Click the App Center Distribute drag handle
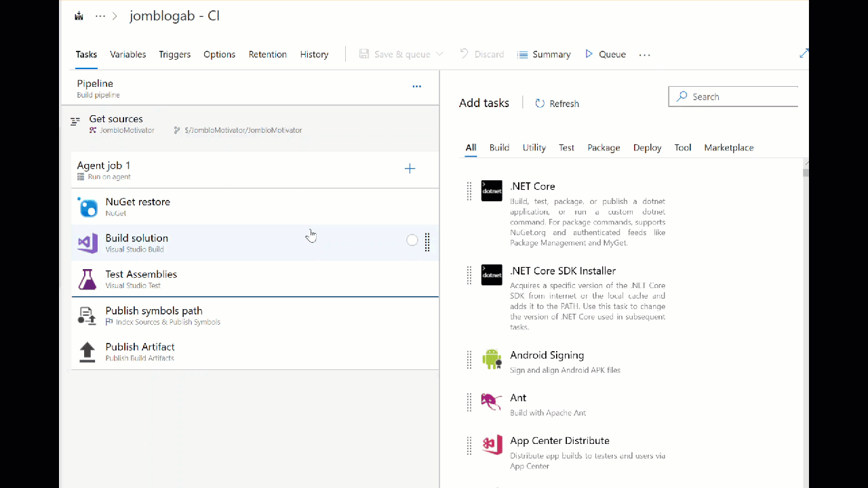 [469, 445]
